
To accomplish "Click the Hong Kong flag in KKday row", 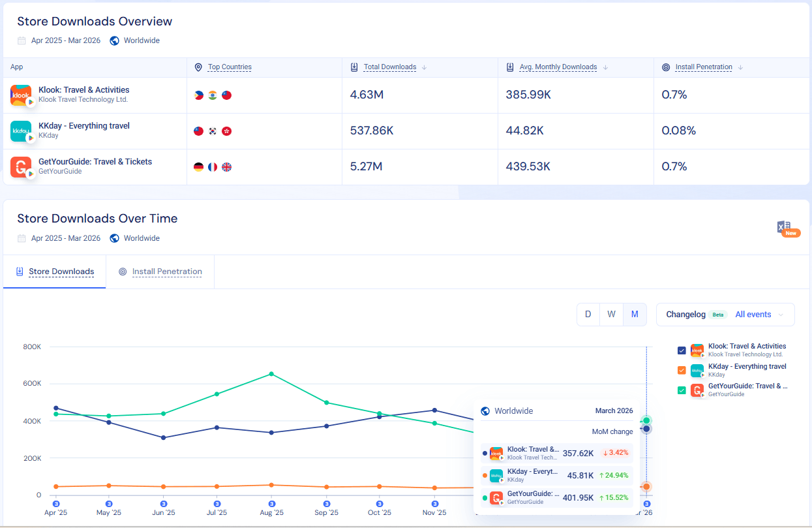I will [x=227, y=131].
